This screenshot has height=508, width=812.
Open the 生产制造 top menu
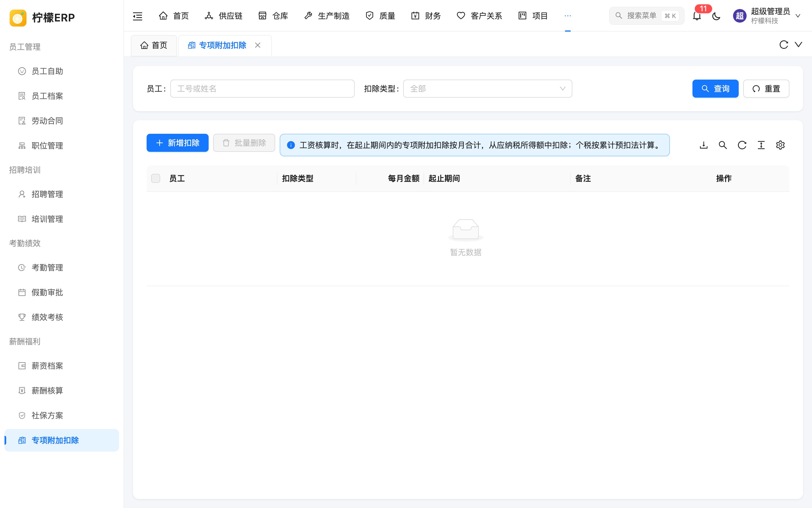(326, 16)
